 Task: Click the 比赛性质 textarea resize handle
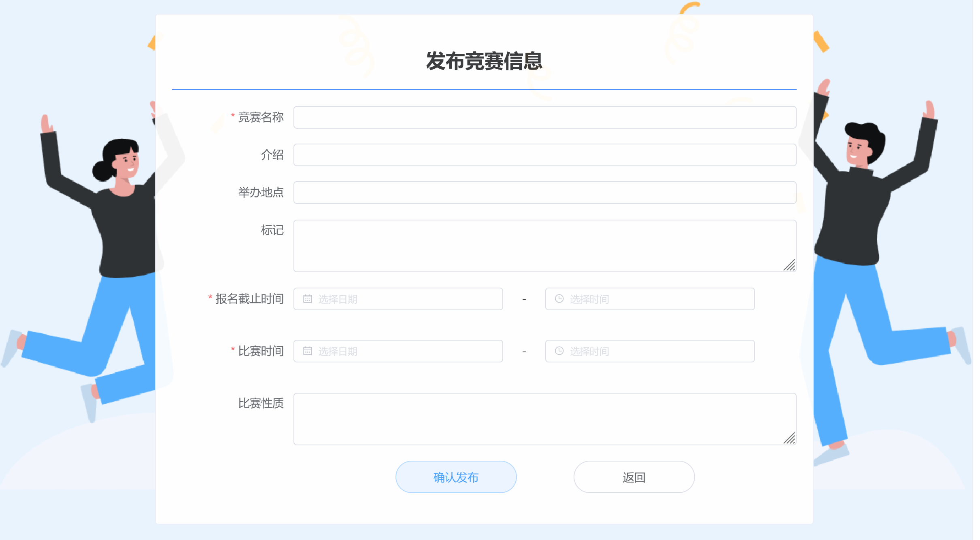[789, 438]
